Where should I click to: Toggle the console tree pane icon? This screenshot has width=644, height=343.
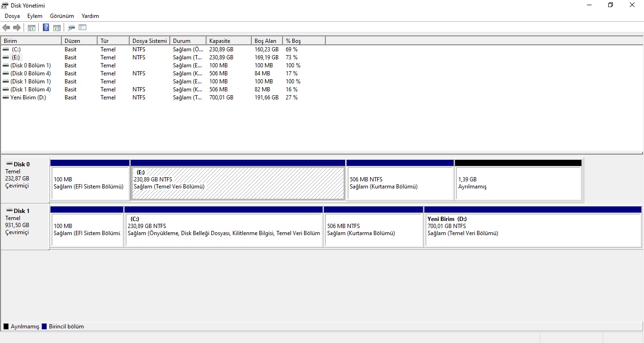(32, 28)
